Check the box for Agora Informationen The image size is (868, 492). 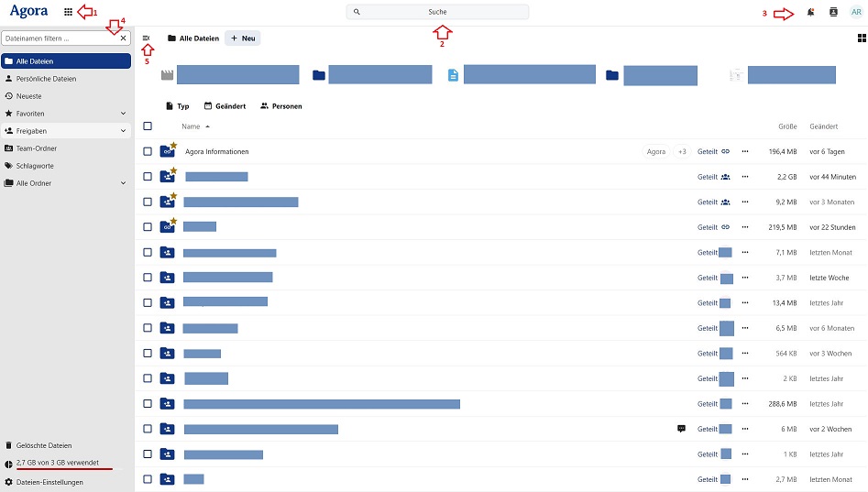click(148, 151)
